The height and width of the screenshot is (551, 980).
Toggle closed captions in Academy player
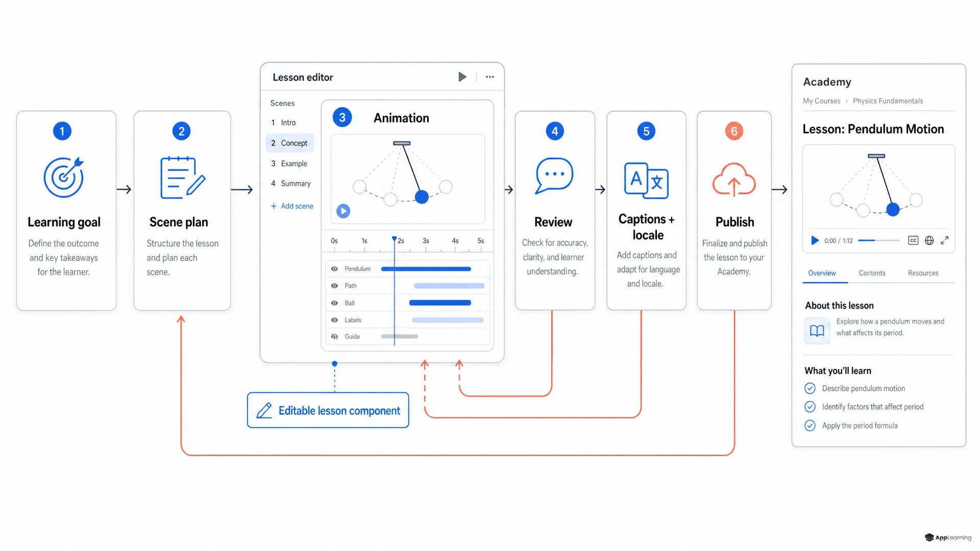point(913,240)
